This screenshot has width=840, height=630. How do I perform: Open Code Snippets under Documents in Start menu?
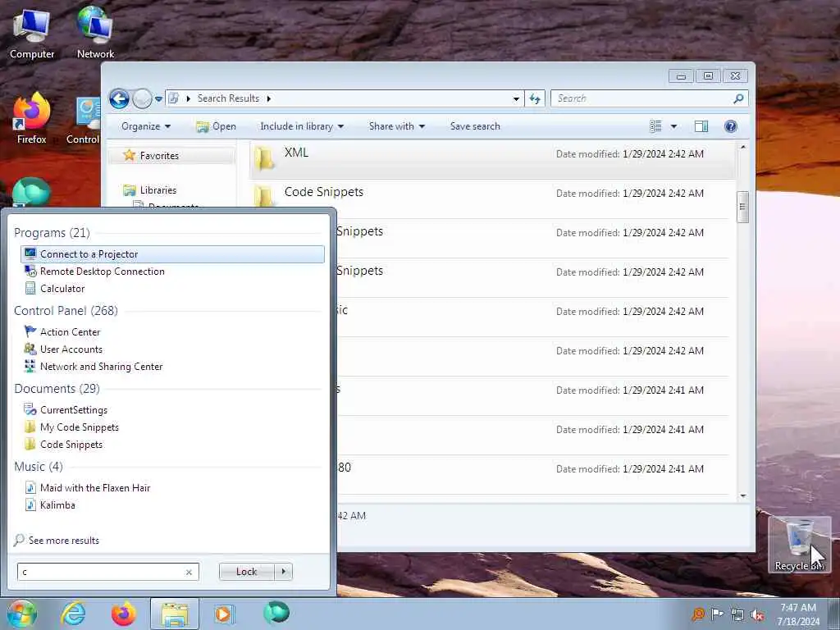172,444
